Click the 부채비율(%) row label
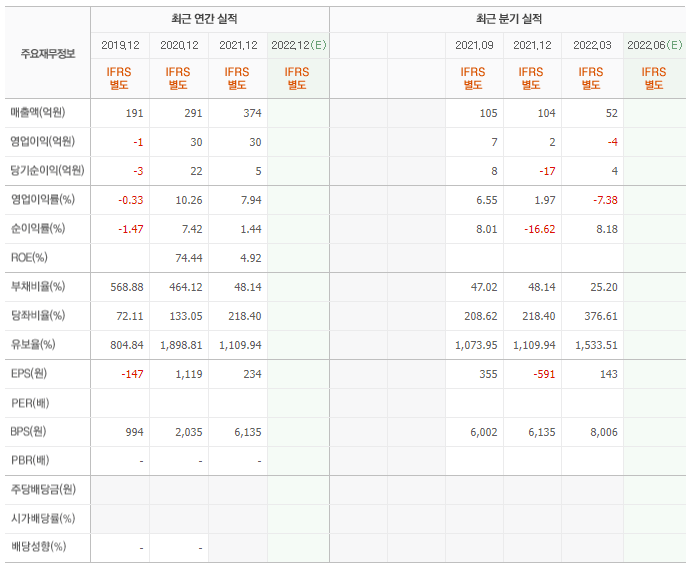The width and height of the screenshot is (695, 567). (38, 287)
